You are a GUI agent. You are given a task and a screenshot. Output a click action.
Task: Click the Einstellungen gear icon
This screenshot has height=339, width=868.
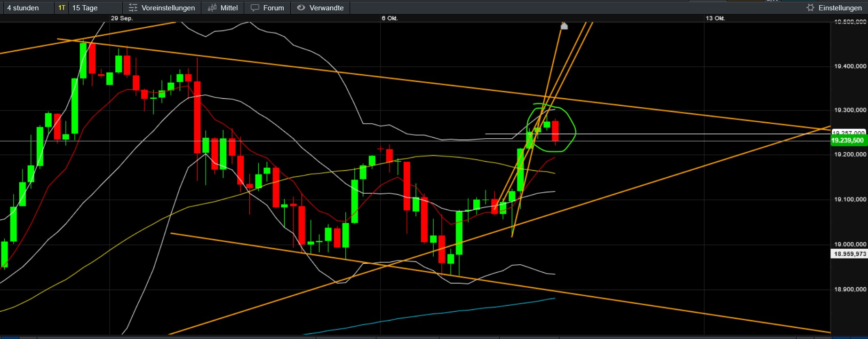pyautogui.click(x=810, y=8)
